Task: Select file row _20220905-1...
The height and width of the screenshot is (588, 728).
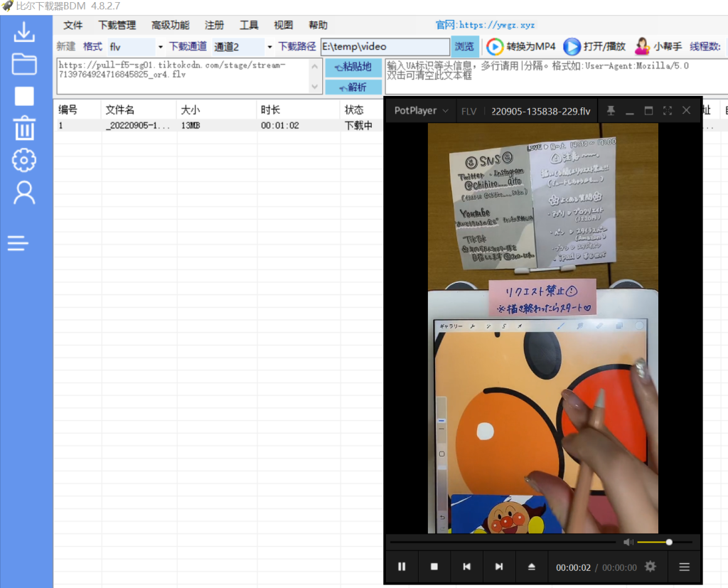Action: pyautogui.click(x=137, y=125)
